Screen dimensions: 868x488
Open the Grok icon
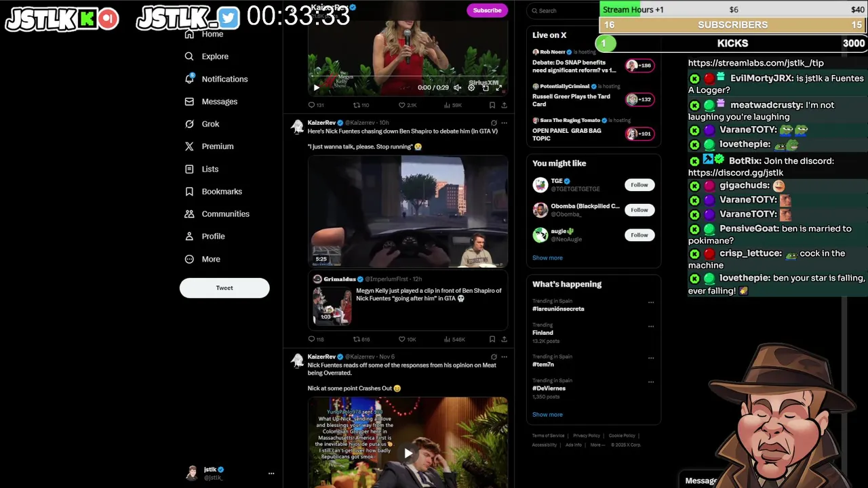coord(189,124)
